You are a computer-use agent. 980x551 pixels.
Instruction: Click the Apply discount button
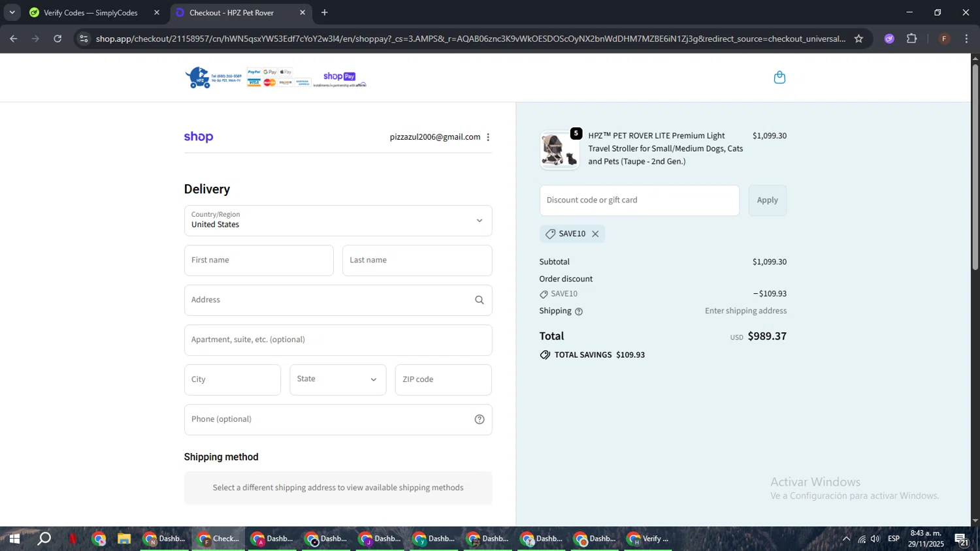point(768,200)
